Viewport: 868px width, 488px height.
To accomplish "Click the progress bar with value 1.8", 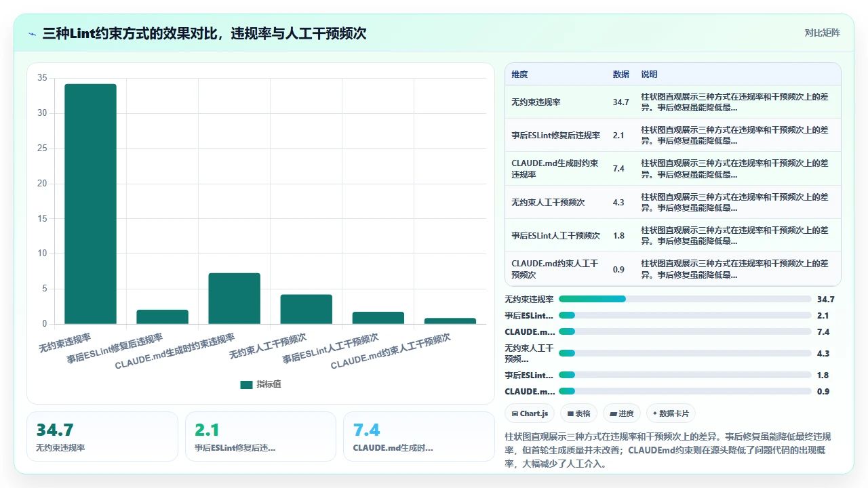I will pos(685,375).
